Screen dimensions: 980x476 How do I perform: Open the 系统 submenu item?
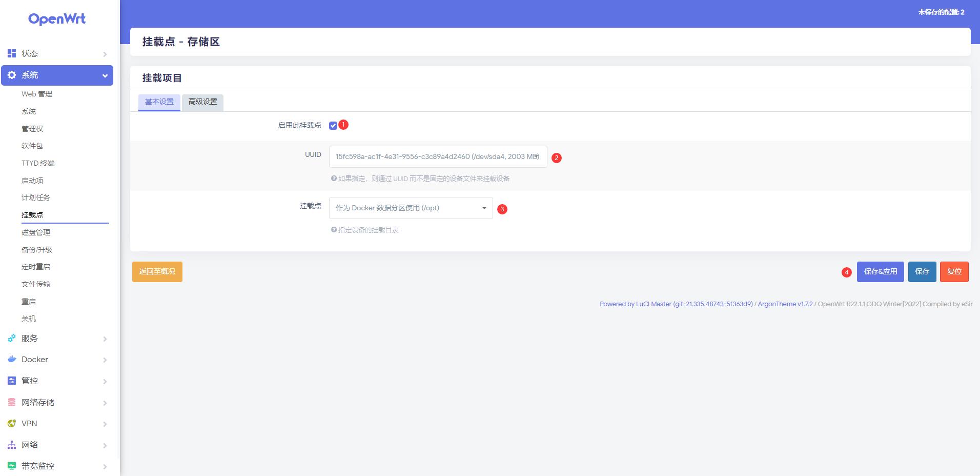click(29, 111)
